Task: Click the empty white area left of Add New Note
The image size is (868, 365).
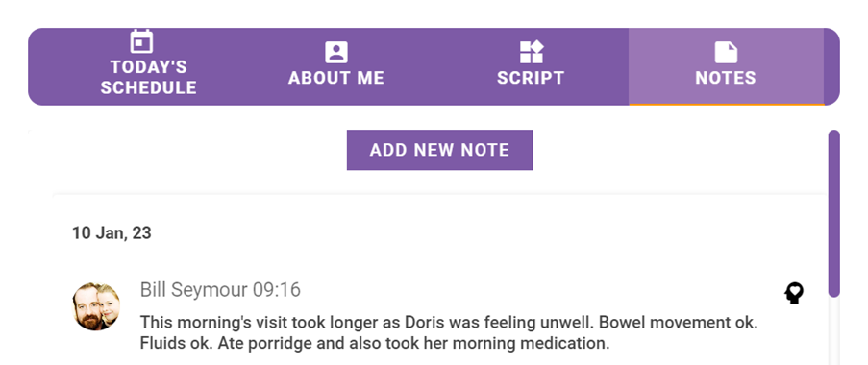Action: click(188, 150)
